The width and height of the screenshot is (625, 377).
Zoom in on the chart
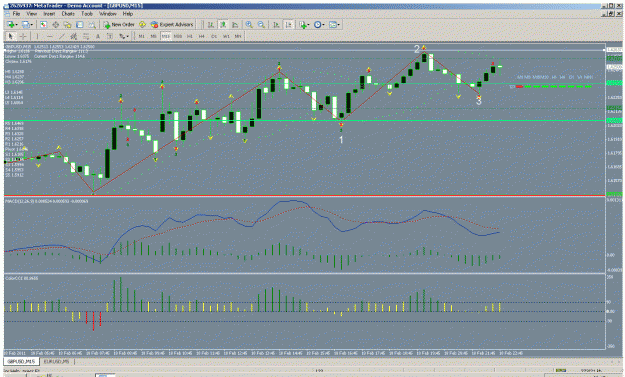[249, 25]
